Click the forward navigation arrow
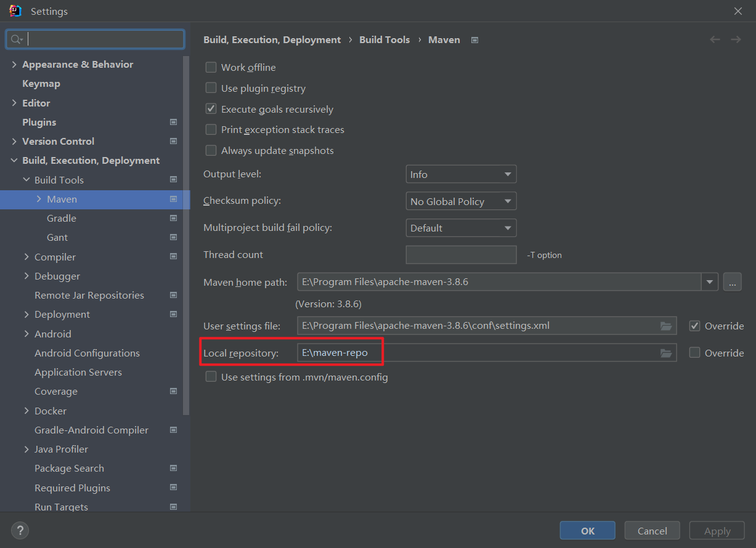The height and width of the screenshot is (548, 756). pos(736,39)
